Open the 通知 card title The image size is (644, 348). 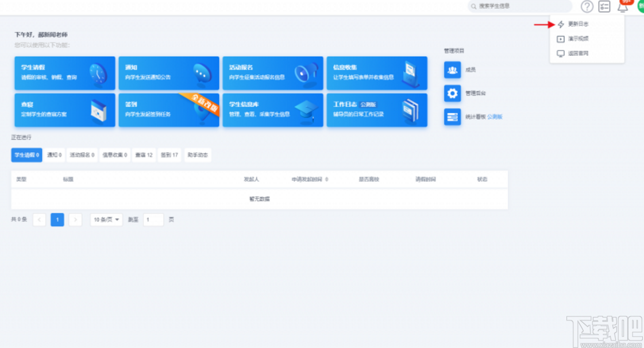coord(131,67)
